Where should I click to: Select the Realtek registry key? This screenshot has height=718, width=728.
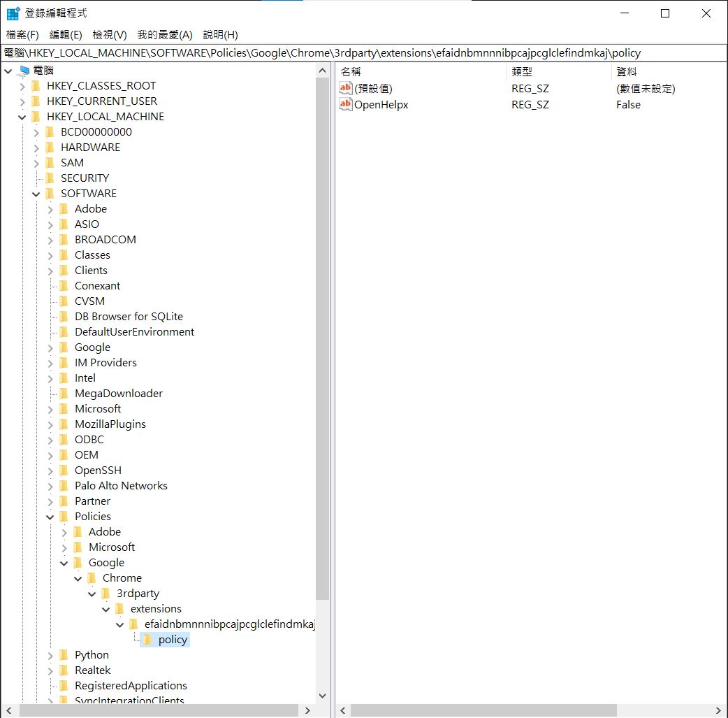tap(91, 670)
